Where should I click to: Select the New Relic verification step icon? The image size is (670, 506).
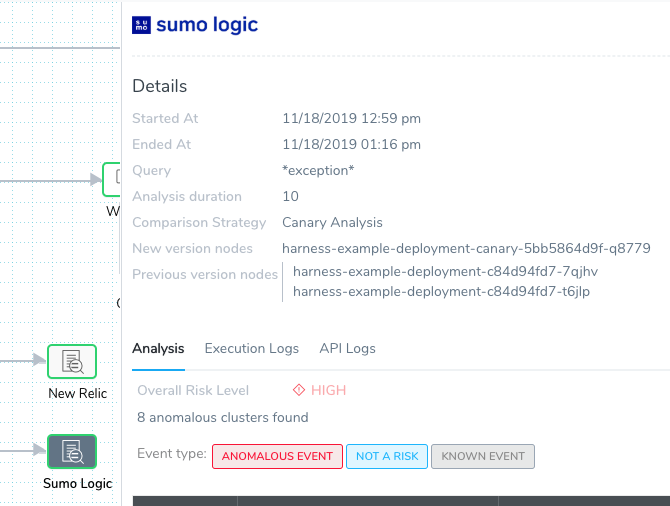[72, 362]
